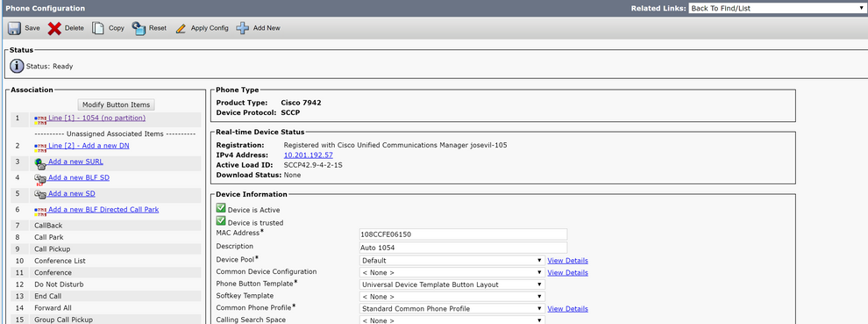Image resolution: width=868 pixels, height=324 pixels.
Task: Click the Save floppy disk icon
Action: tap(14, 28)
